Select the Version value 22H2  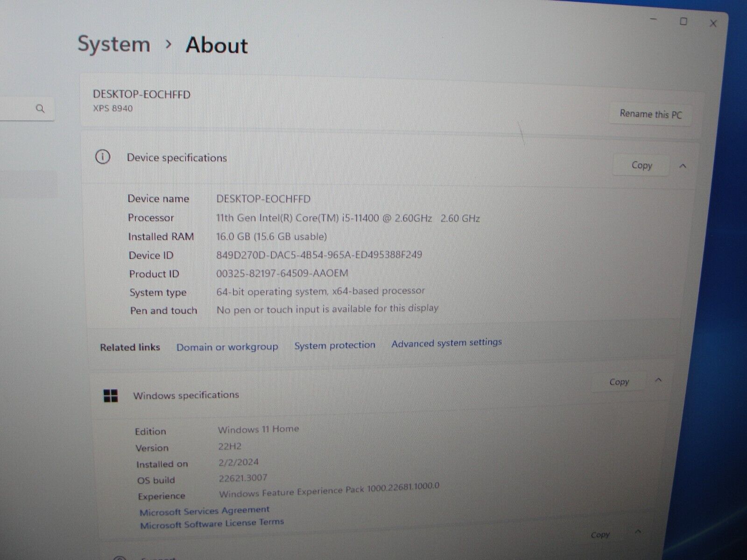point(230,446)
